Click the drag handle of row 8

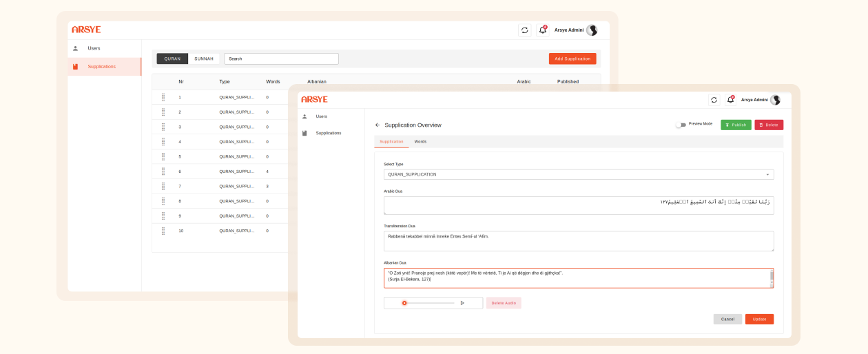pos(163,201)
